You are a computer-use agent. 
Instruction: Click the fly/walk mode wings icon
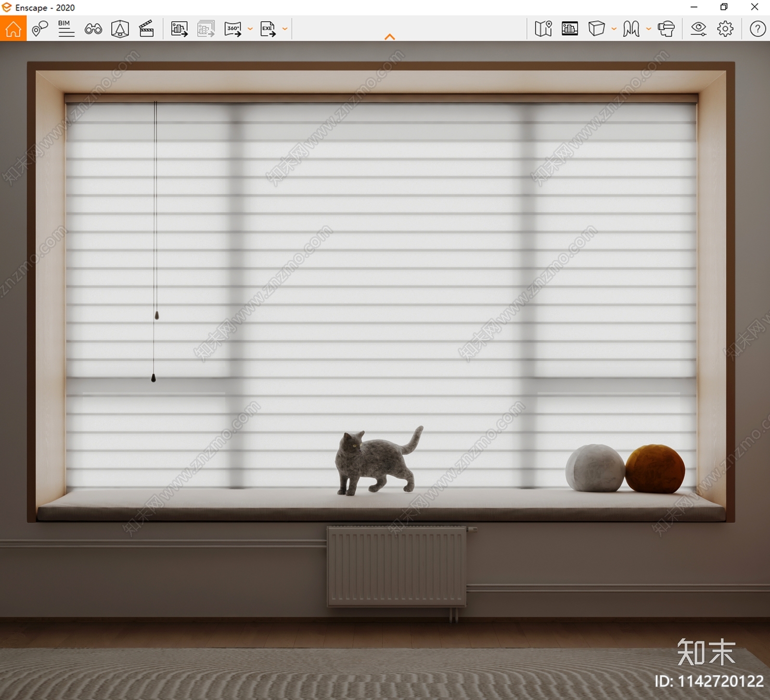point(631,29)
